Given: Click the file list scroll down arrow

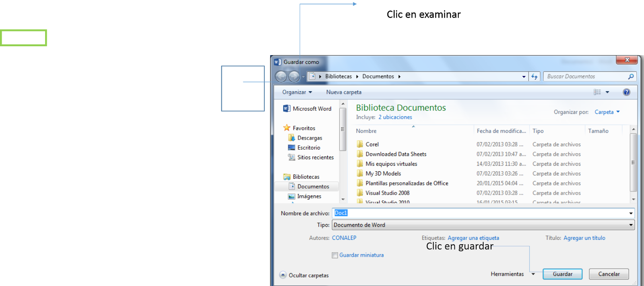Looking at the screenshot, I should [x=633, y=199].
